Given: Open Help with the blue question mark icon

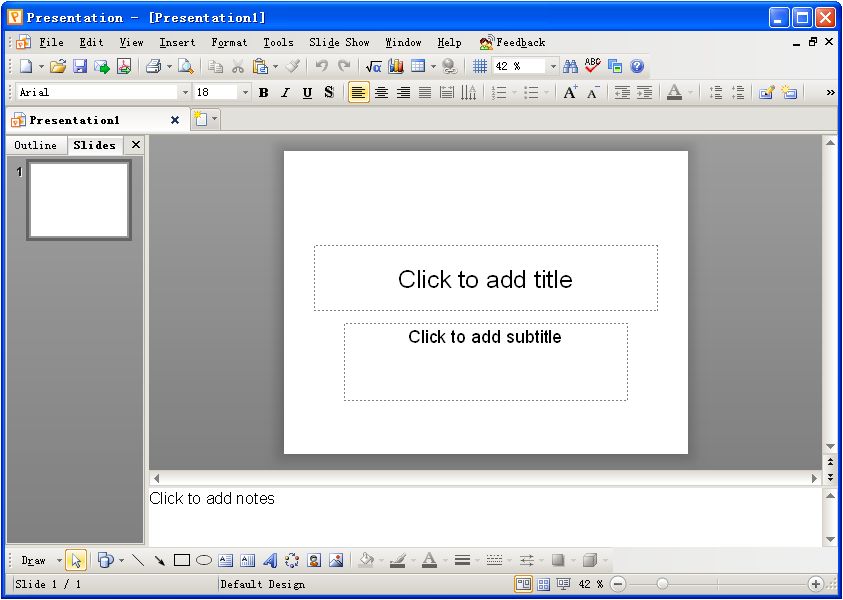Looking at the screenshot, I should (x=637, y=66).
